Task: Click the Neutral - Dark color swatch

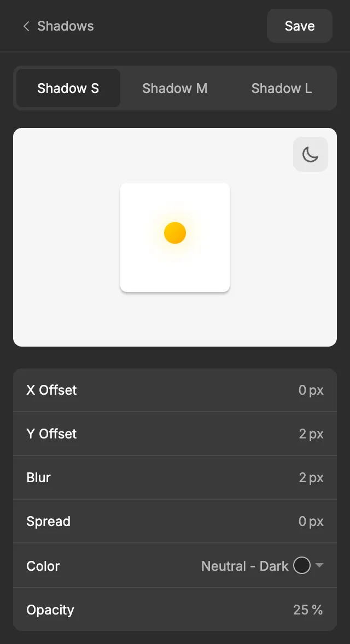Action: tap(301, 565)
